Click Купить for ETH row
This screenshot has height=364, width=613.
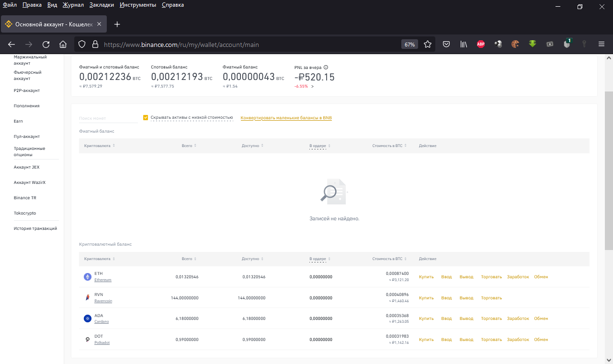tap(426, 277)
